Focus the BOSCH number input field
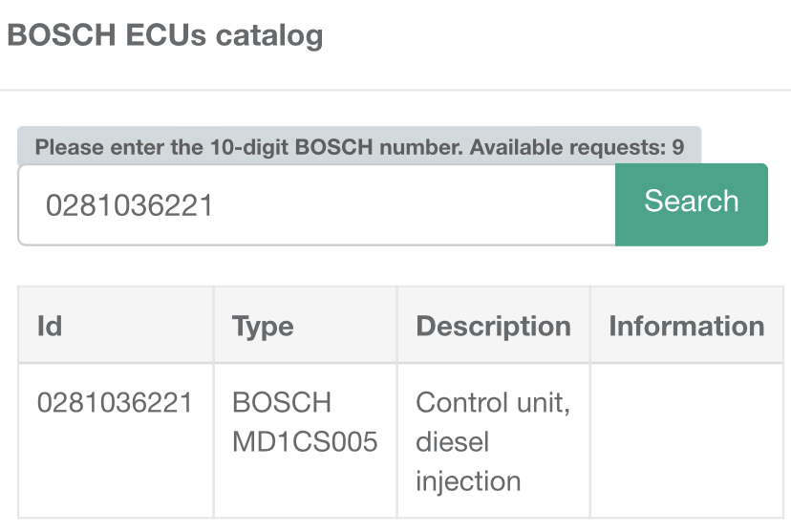The width and height of the screenshot is (791, 532). pyautogui.click(x=315, y=205)
